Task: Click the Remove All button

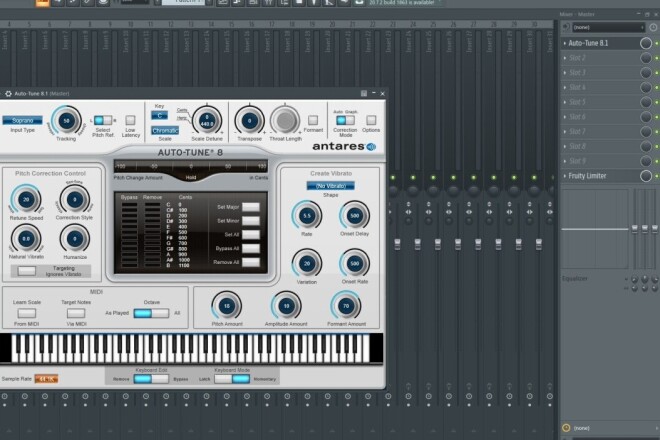Action: [251, 262]
